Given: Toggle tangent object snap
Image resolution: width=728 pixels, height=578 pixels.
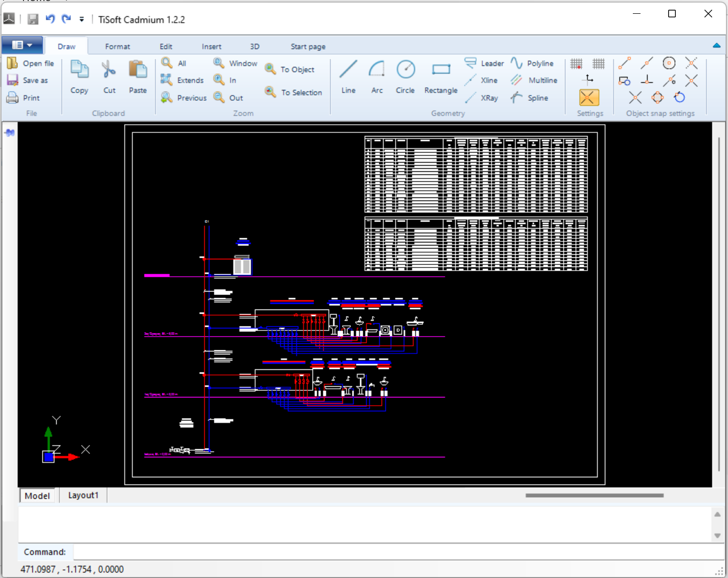Looking at the screenshot, I should tap(679, 97).
